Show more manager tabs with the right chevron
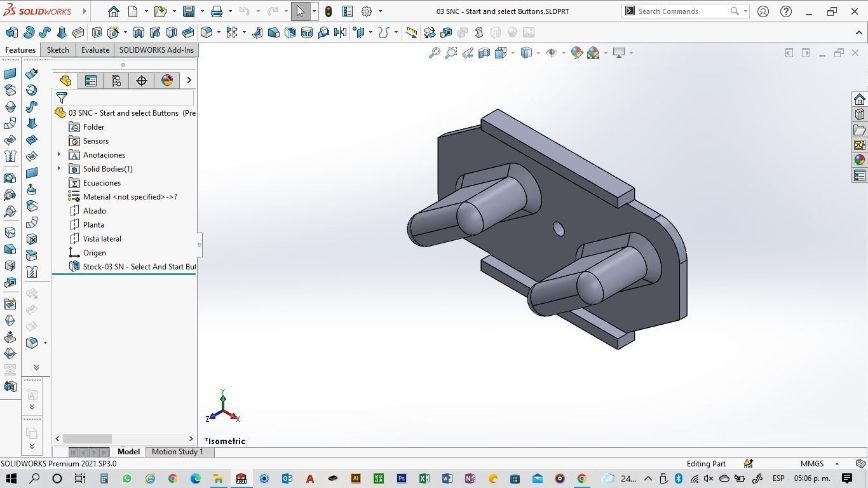Image resolution: width=868 pixels, height=488 pixels. click(189, 80)
